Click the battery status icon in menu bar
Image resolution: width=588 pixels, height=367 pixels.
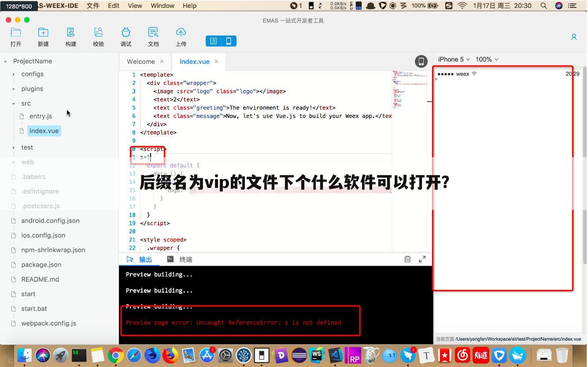[433, 6]
